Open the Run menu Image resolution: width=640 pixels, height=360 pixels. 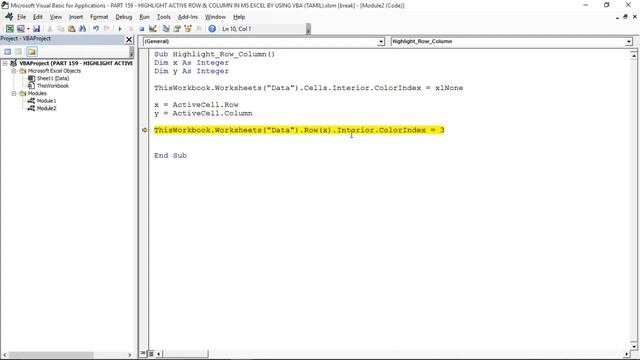(144, 17)
